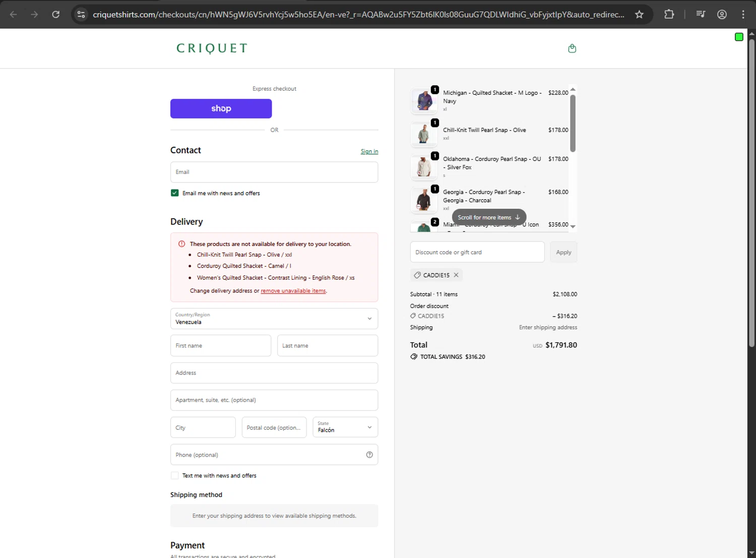Image resolution: width=756 pixels, height=558 pixels.
Task: Go back to the previous page
Action: click(14, 14)
